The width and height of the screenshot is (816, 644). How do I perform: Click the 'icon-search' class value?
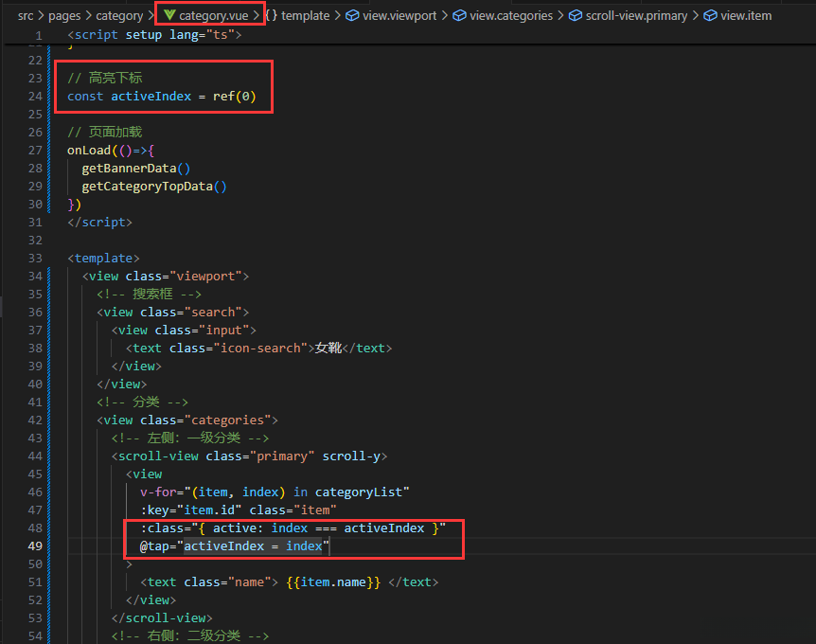point(260,349)
